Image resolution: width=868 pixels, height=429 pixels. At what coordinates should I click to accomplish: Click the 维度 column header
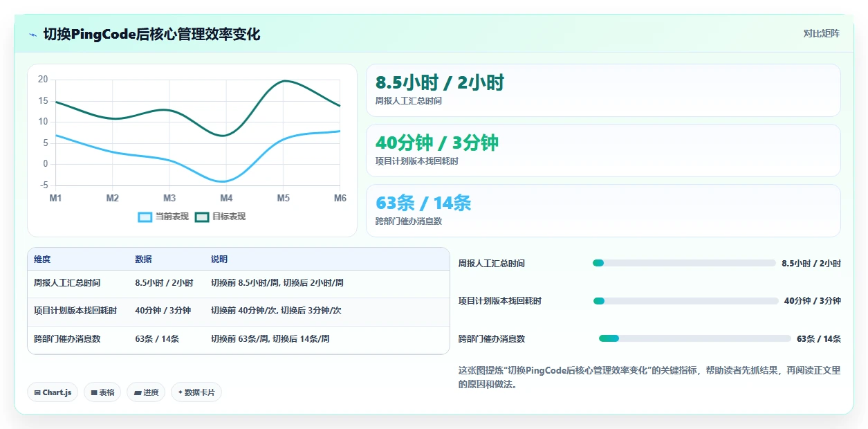[x=42, y=259]
